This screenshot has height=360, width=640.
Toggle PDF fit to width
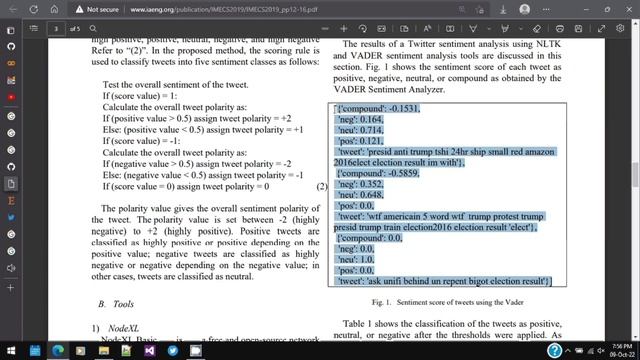point(382,28)
